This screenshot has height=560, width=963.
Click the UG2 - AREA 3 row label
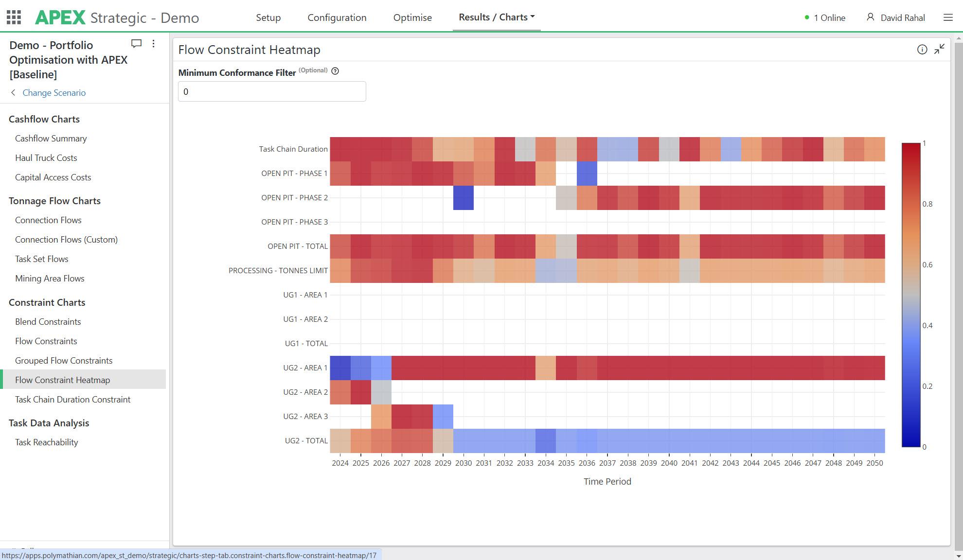tap(305, 417)
